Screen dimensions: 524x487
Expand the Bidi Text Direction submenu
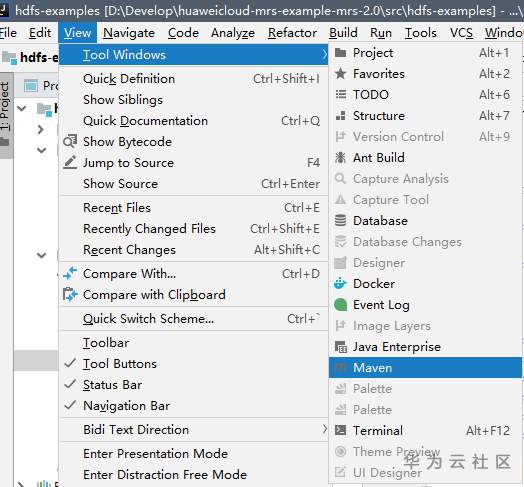[193, 430]
